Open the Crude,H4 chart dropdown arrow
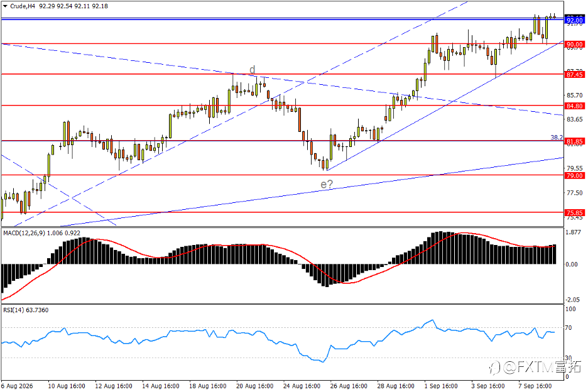 click(5, 6)
